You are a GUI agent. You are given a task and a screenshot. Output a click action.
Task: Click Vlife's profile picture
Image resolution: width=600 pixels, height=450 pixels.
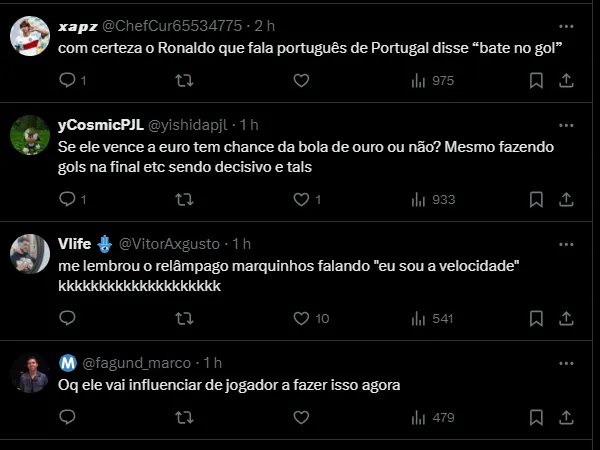(30, 255)
